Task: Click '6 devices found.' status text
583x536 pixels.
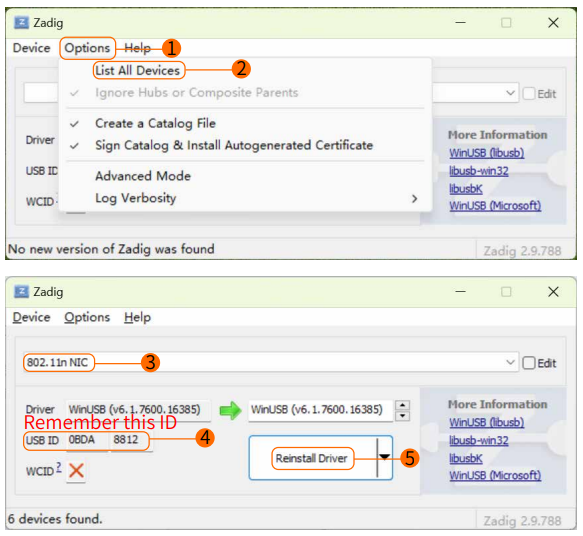Action: [x=55, y=519]
